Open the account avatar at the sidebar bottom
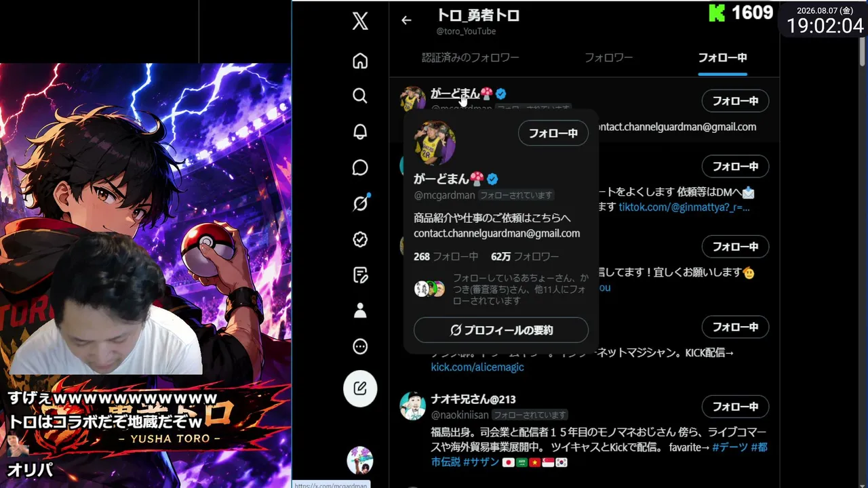Image resolution: width=868 pixels, height=488 pixels. coord(360,460)
